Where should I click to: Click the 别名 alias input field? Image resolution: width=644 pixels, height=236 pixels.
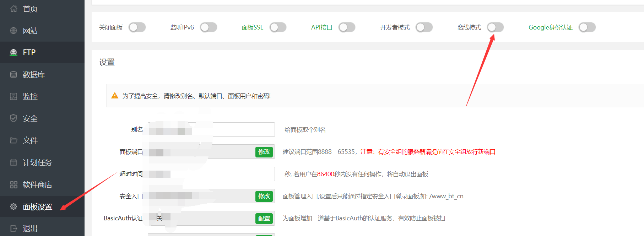pyautogui.click(x=242, y=130)
